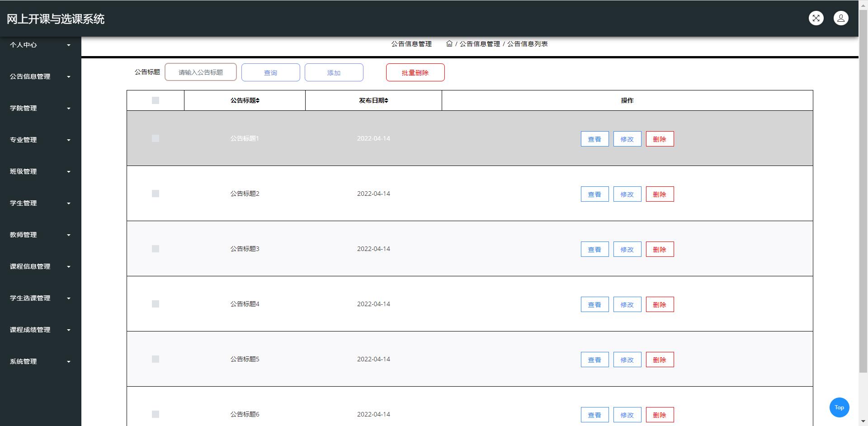Click the Top back-to-top button
The width and height of the screenshot is (868, 426).
click(840, 407)
